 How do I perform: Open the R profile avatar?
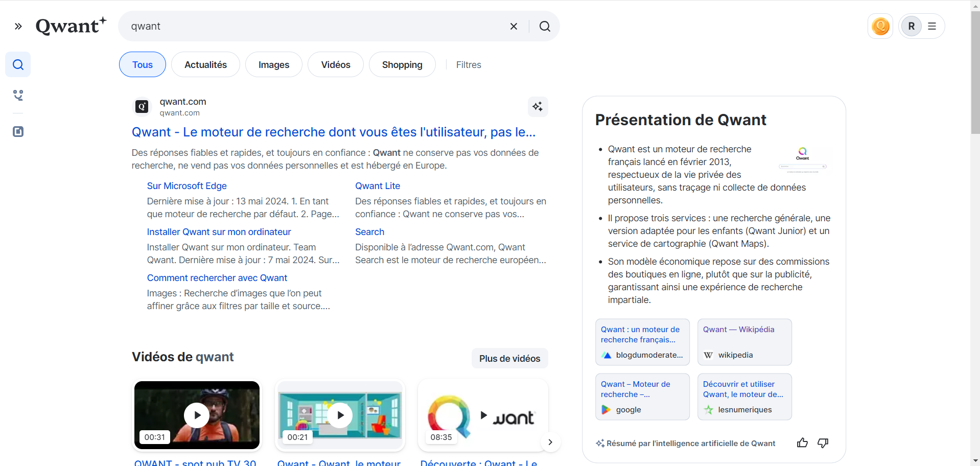click(911, 26)
